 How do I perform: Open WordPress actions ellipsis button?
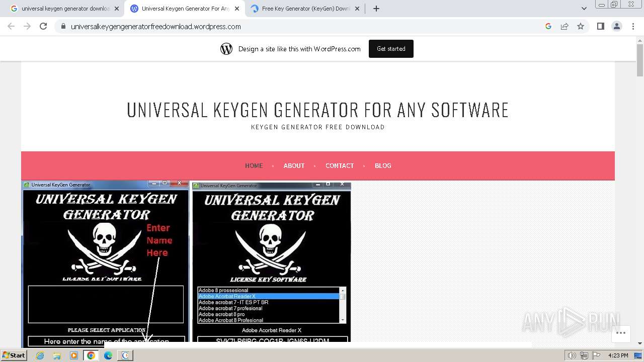click(x=621, y=333)
